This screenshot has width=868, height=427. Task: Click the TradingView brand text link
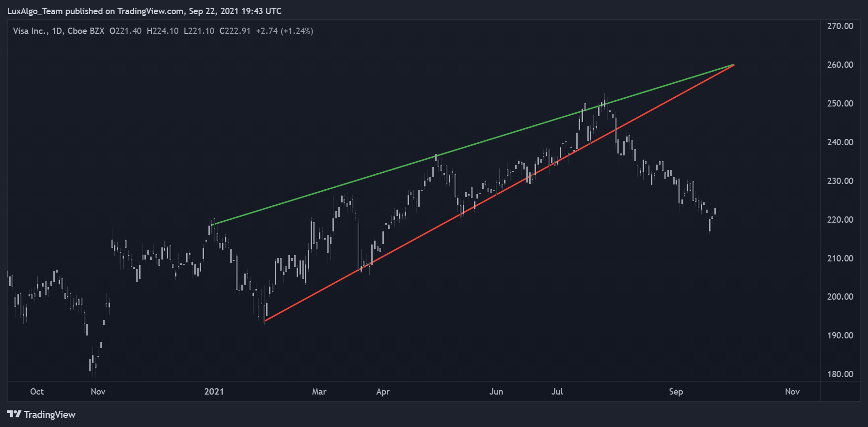[49, 414]
